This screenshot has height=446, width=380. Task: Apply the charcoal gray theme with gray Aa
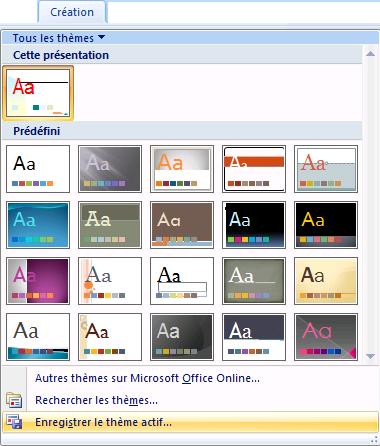(x=182, y=337)
